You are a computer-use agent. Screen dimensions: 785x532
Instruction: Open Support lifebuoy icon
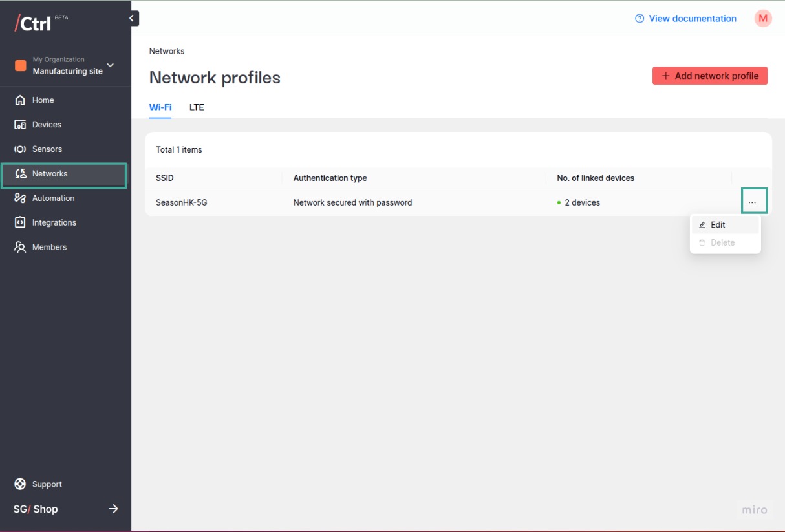pyautogui.click(x=20, y=484)
